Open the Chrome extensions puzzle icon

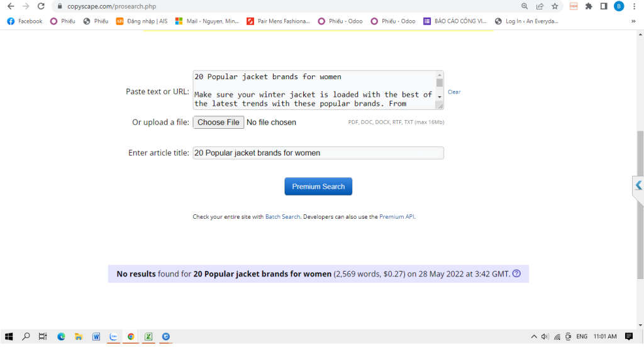click(x=589, y=6)
